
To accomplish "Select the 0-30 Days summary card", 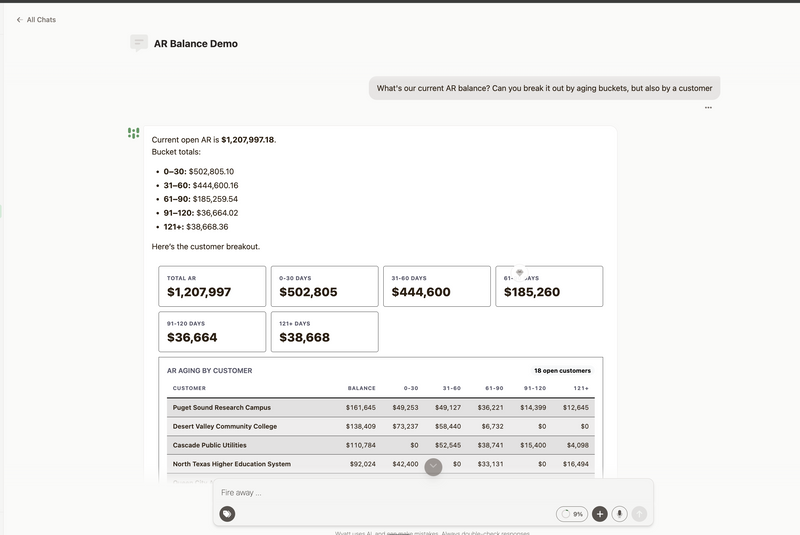I will 324,286.
